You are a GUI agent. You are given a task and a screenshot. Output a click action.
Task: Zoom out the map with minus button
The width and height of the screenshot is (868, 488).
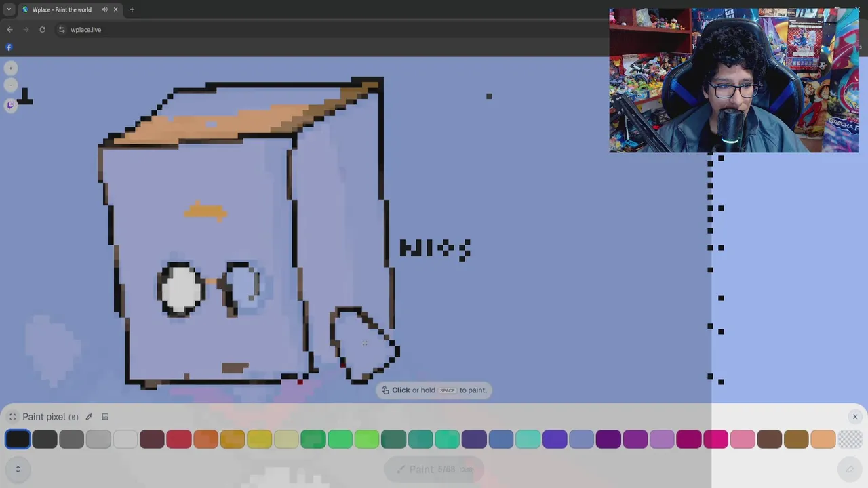(x=10, y=85)
